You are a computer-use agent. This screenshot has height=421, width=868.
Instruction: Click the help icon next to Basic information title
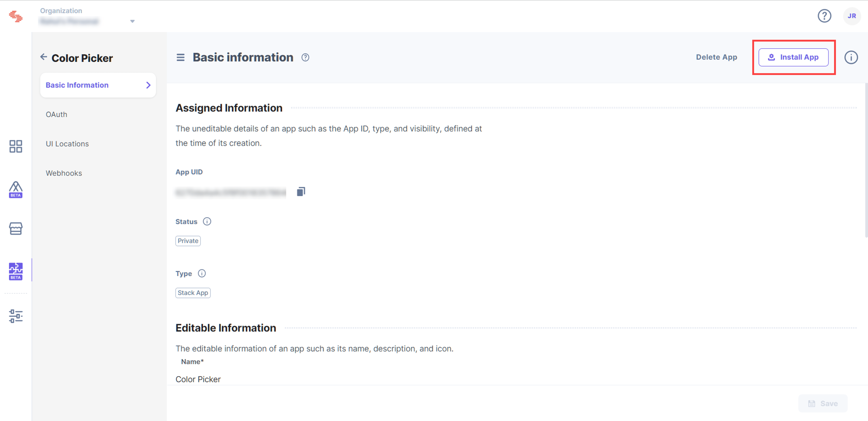point(305,58)
